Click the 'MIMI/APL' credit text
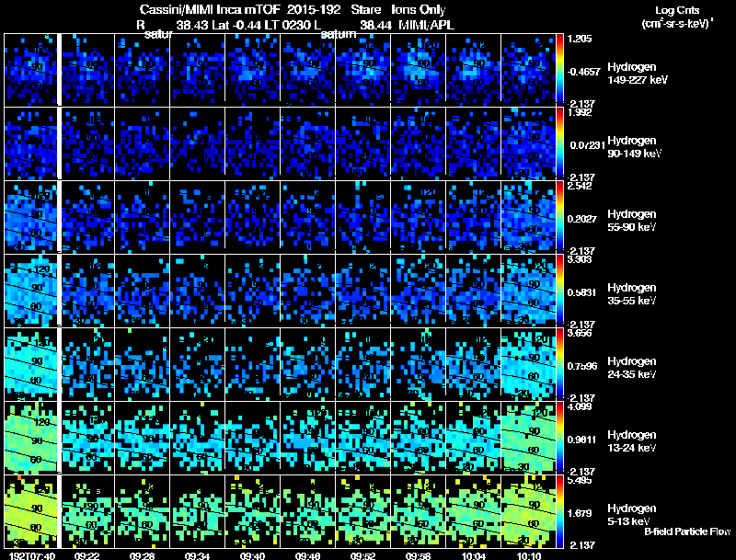 [x=427, y=25]
